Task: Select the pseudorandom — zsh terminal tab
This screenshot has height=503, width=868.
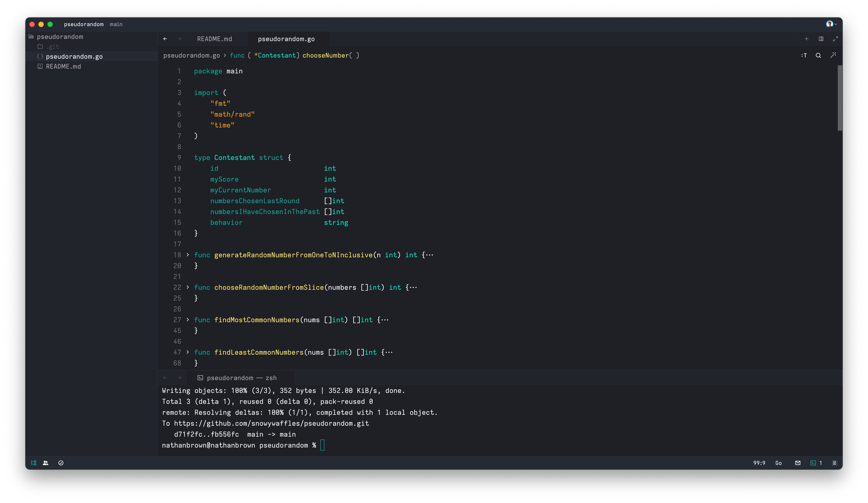Action: [241, 378]
